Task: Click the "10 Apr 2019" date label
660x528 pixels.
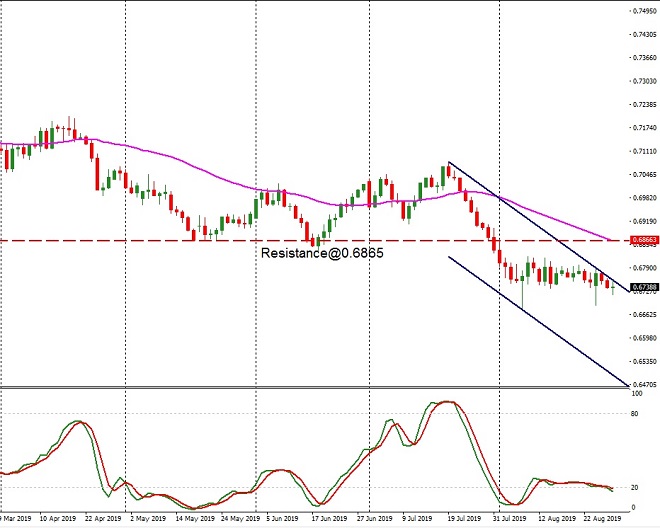Action: 58,518
